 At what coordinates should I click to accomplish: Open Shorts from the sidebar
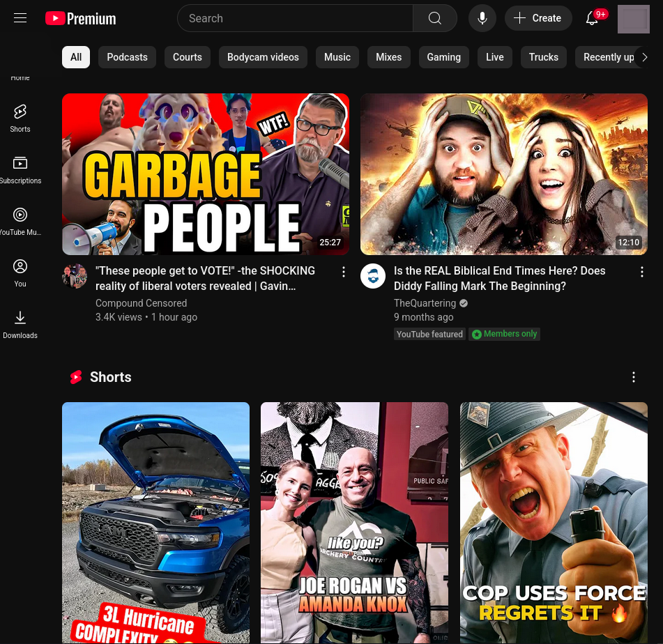[x=20, y=118]
